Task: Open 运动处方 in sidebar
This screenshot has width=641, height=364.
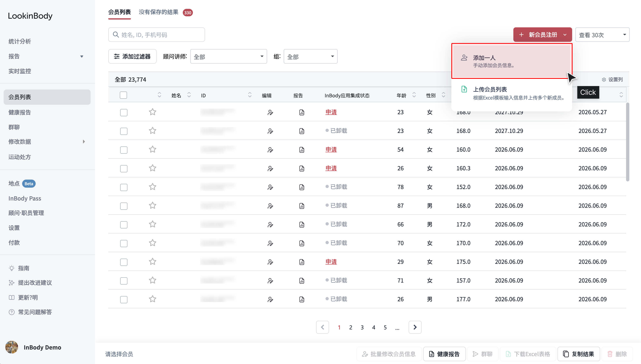Action: 20,157
